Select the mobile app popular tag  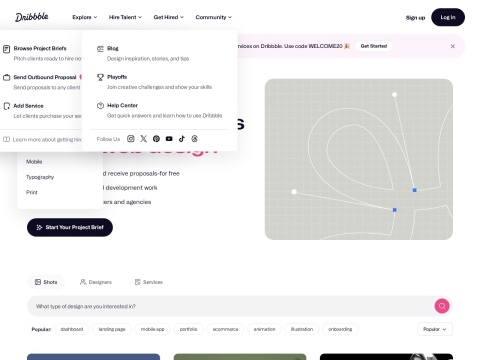coord(152,329)
